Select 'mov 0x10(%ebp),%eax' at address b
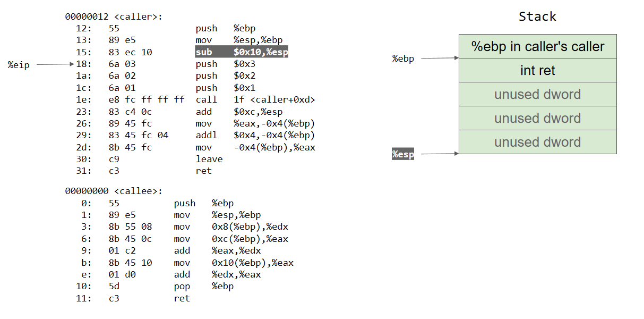 234,263
